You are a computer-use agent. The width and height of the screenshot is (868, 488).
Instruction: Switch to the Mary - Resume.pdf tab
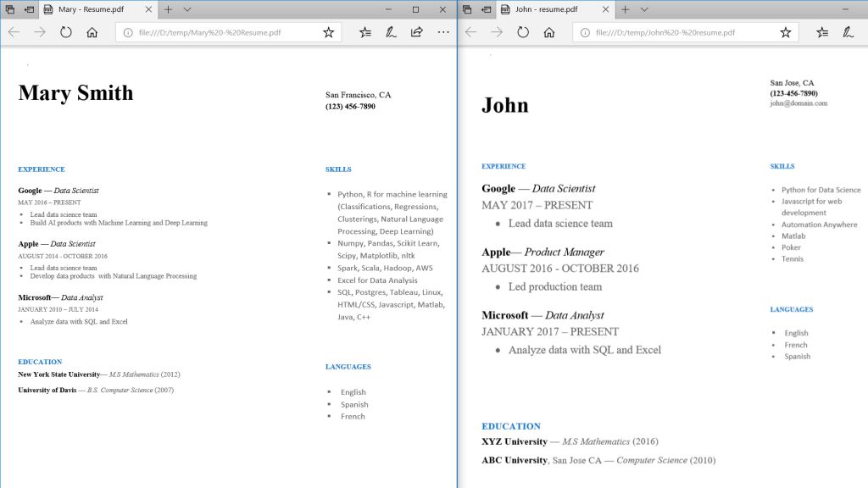point(92,9)
